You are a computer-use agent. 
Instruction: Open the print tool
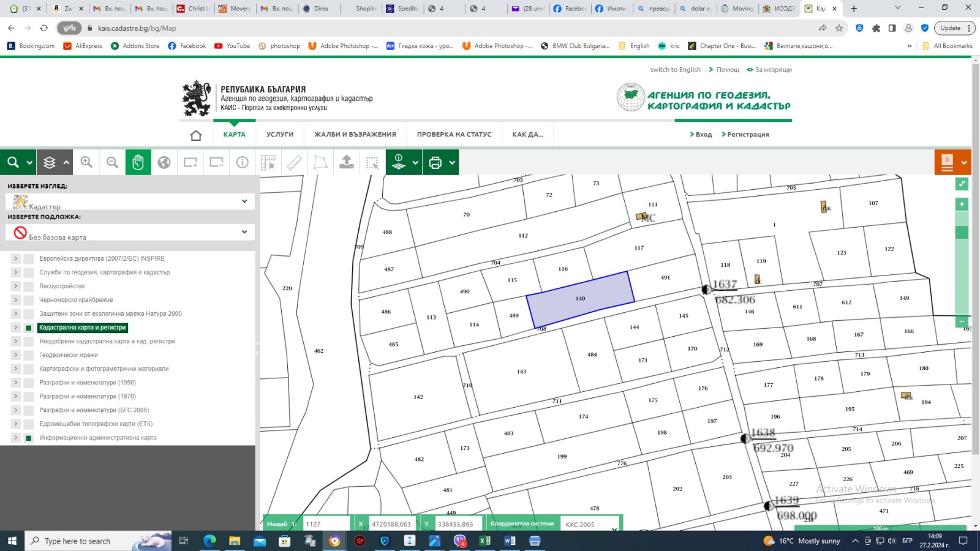coord(435,162)
